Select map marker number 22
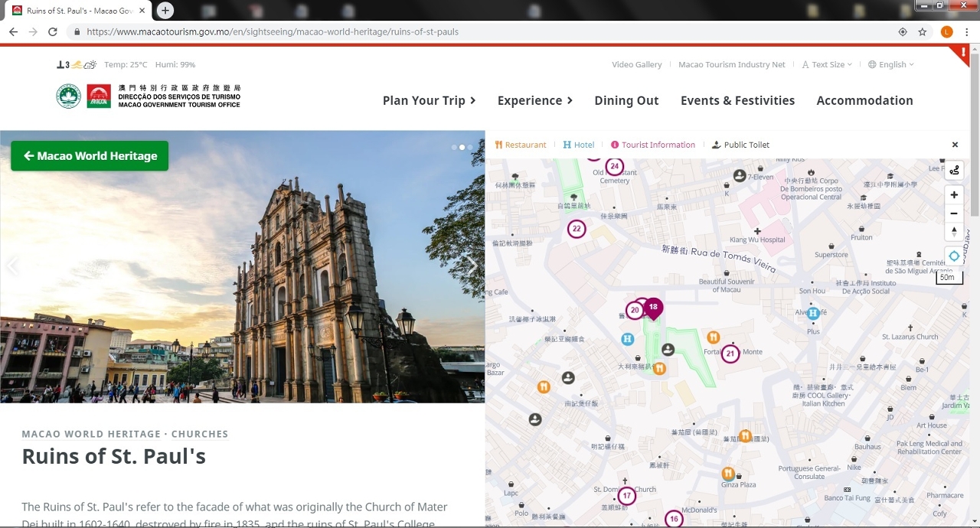Image resolution: width=980 pixels, height=528 pixels. (577, 229)
